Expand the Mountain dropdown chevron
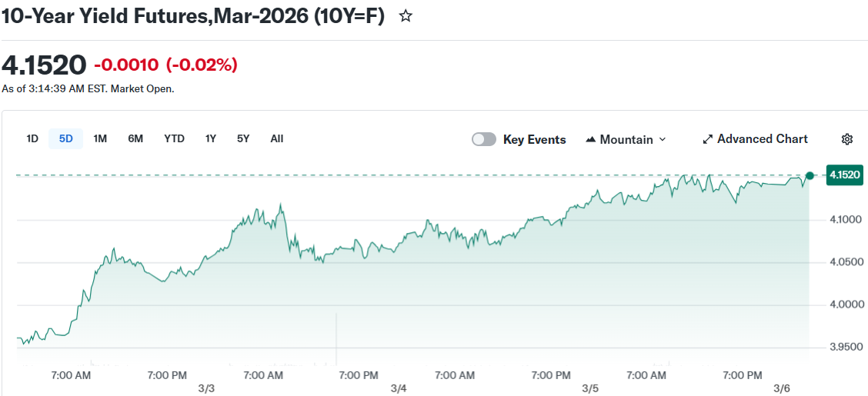 (x=663, y=140)
